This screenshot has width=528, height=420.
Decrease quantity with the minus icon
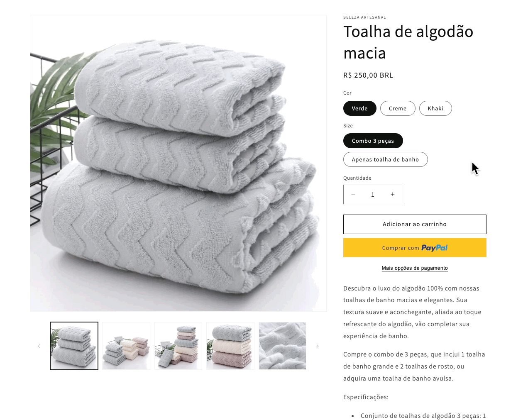(x=353, y=194)
